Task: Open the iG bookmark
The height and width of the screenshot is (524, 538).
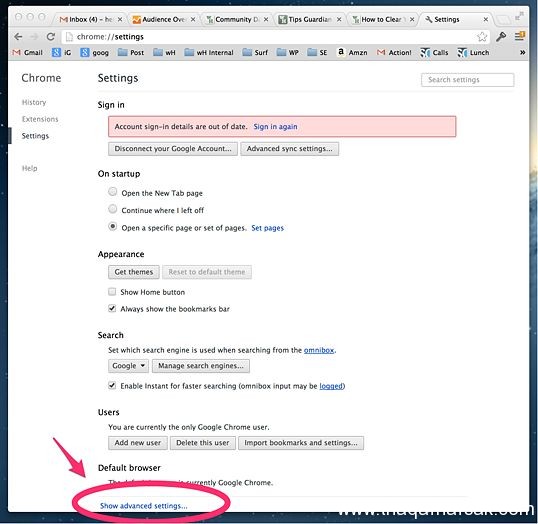Action: (x=61, y=53)
